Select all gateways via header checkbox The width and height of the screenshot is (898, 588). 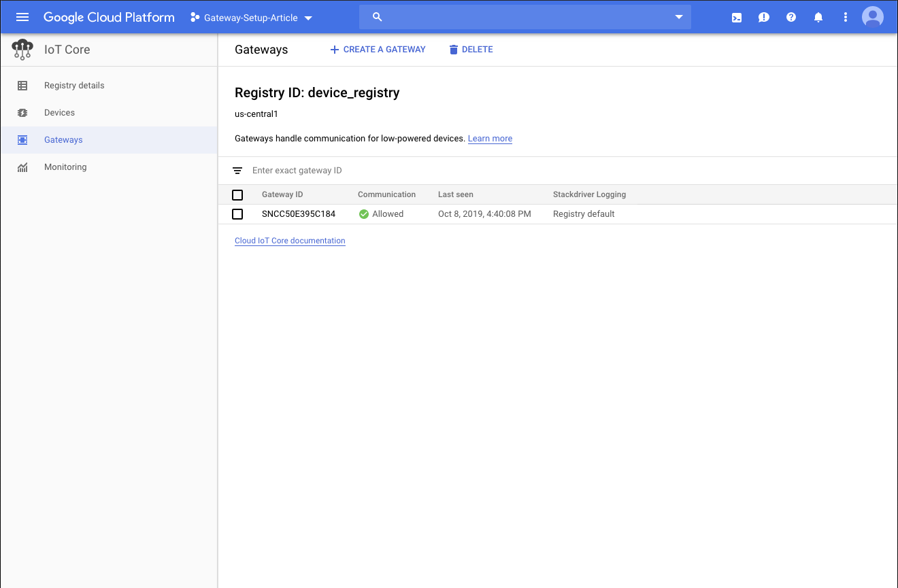click(237, 194)
